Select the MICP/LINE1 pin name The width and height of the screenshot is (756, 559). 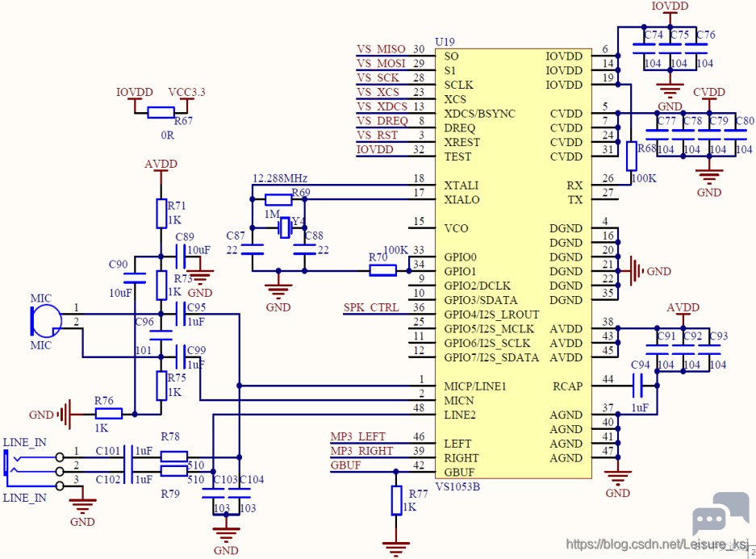(x=475, y=386)
